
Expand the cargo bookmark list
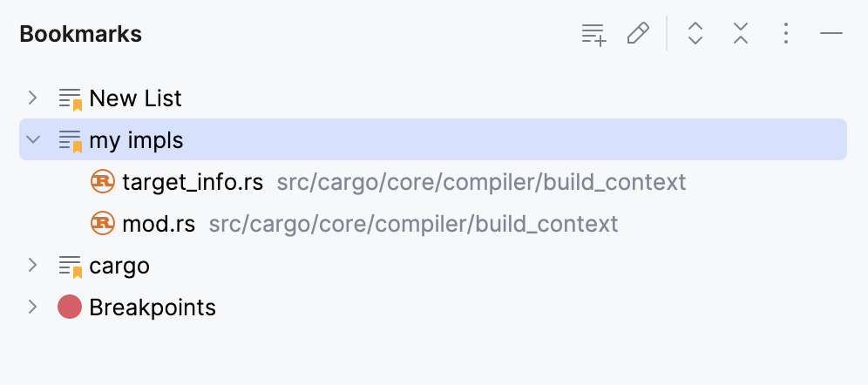(33, 265)
